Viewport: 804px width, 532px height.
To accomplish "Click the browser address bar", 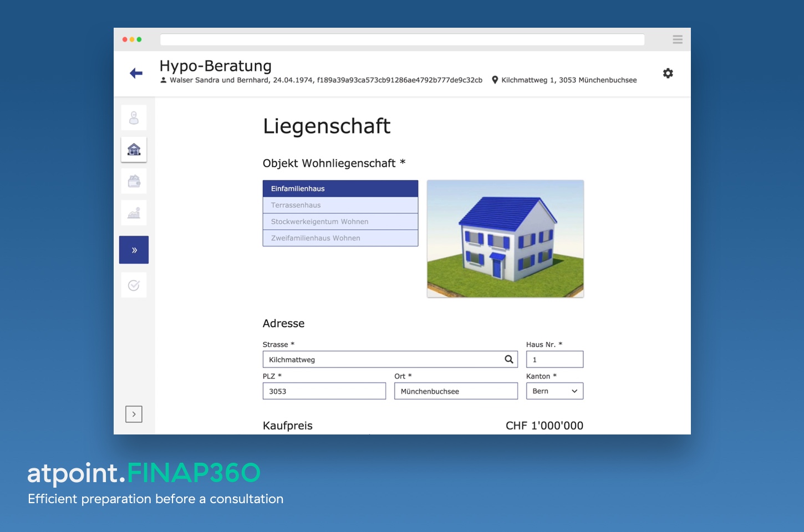I will [x=403, y=39].
